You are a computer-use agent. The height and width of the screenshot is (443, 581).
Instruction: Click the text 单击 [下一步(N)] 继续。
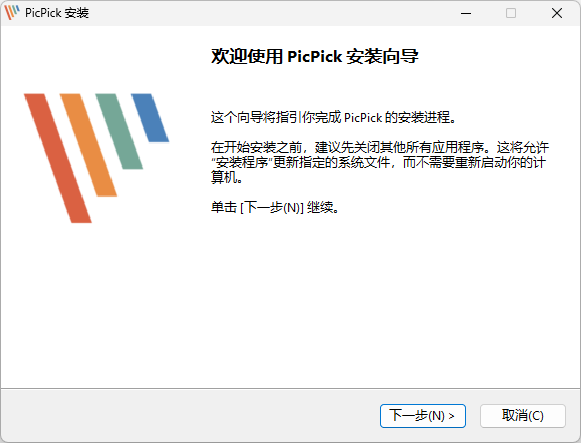click(x=275, y=207)
